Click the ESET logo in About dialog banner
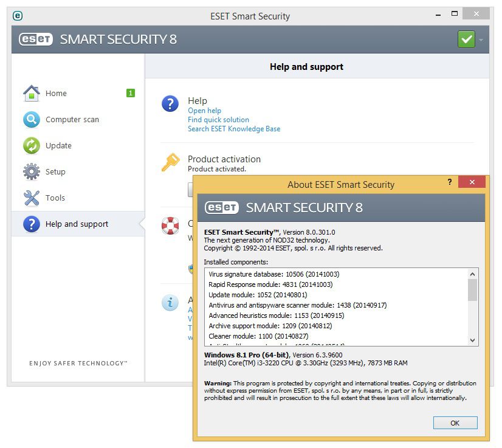The image size is (502, 448). coord(222,207)
